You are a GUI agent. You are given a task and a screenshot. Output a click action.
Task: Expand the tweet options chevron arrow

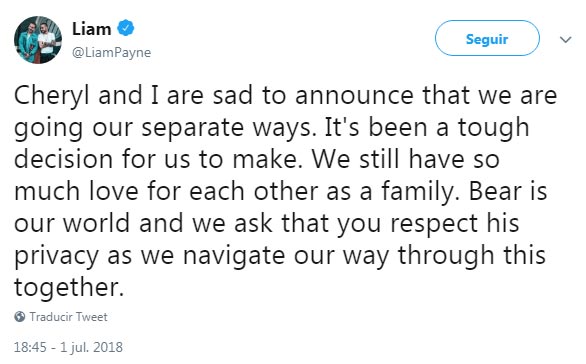coord(566,39)
